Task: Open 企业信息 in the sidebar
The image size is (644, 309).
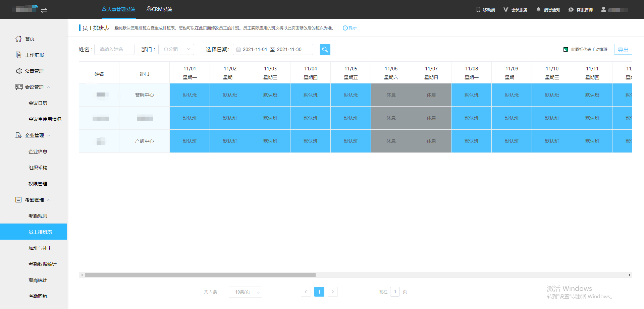Action: 38,151
